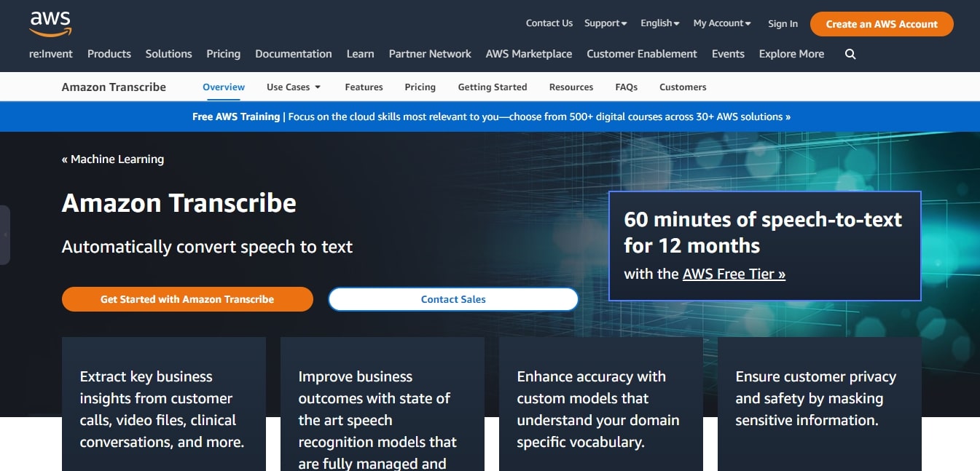
Task: Open the top nav Pricing item
Action: [223, 54]
